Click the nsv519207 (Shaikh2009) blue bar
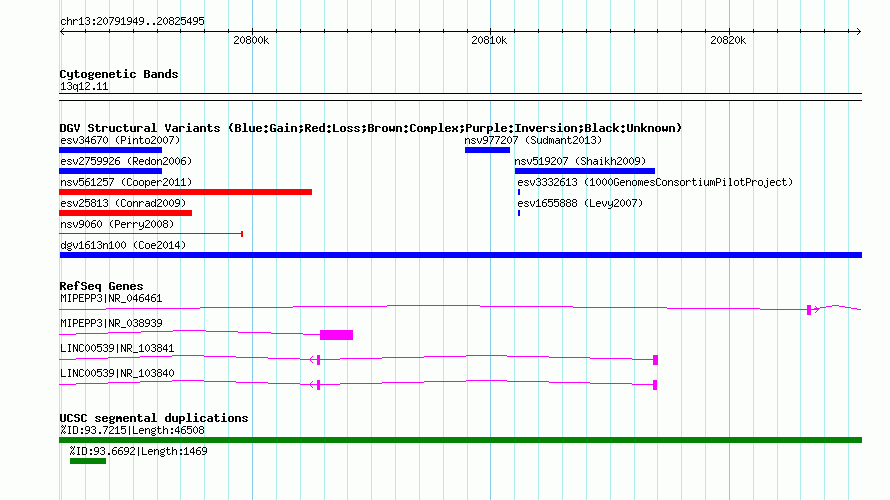This screenshot has width=890, height=500. [585, 171]
